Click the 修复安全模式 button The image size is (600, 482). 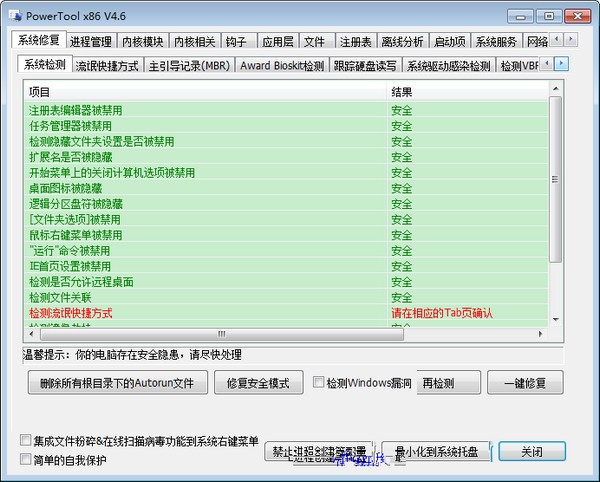[258, 382]
